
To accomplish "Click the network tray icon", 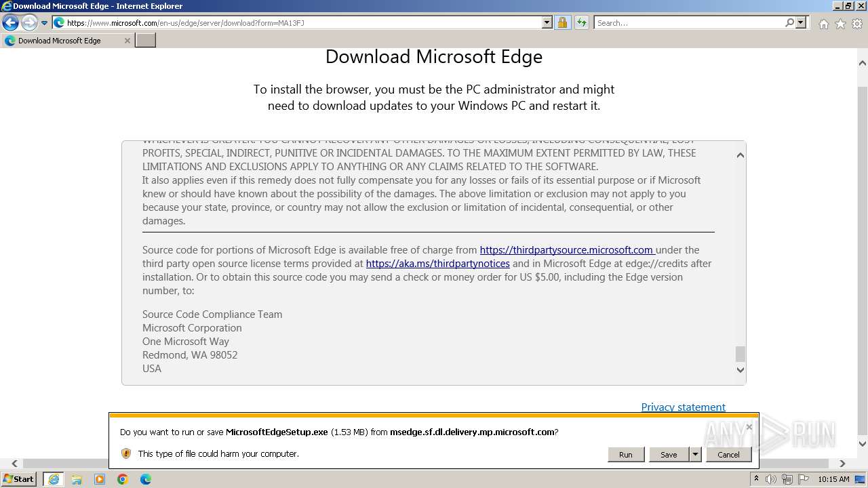I will tap(787, 479).
